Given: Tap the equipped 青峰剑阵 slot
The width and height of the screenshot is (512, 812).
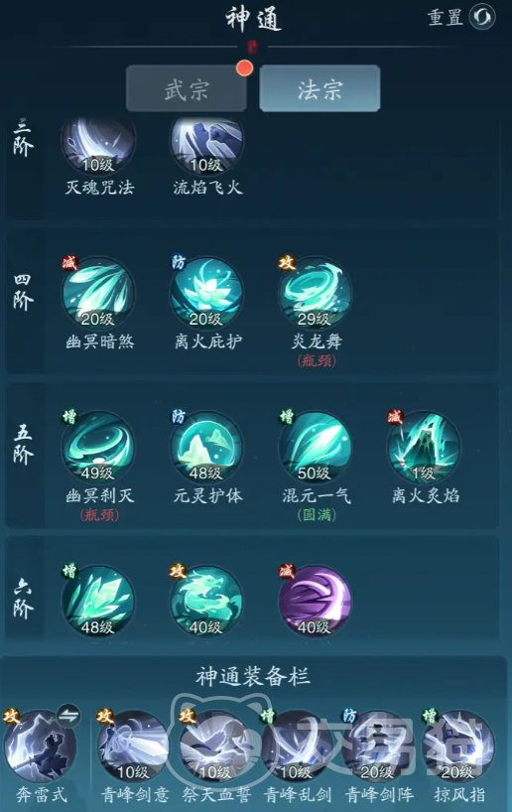Looking at the screenshot, I should [376, 746].
